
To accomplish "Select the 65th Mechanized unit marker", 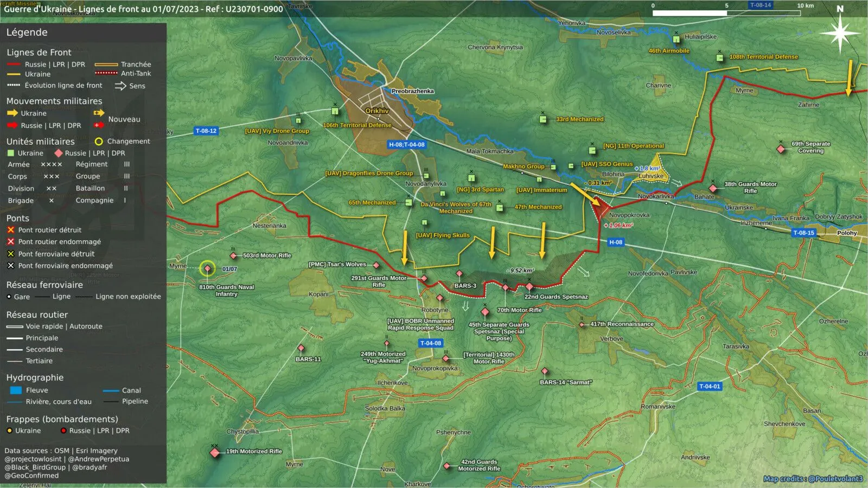I will click(409, 202).
